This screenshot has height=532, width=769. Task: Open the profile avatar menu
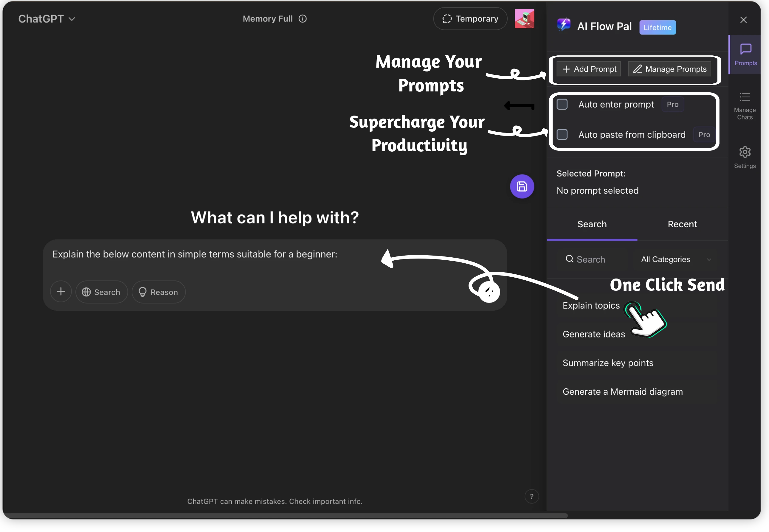click(524, 18)
